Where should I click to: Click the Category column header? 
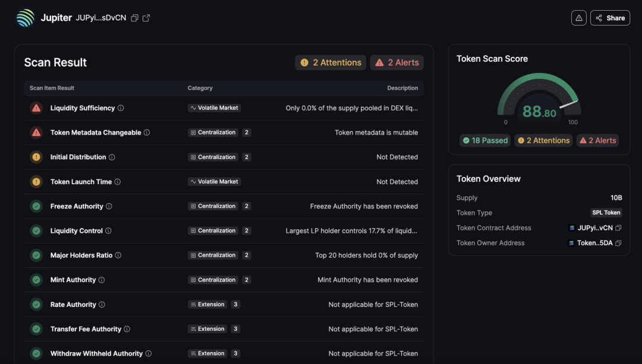click(x=200, y=88)
